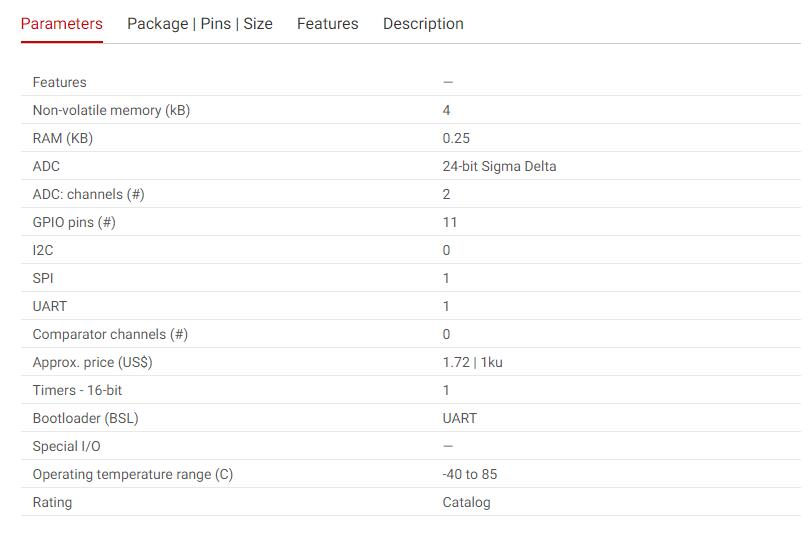
Task: Click the I2C row label
Action: tap(43, 250)
